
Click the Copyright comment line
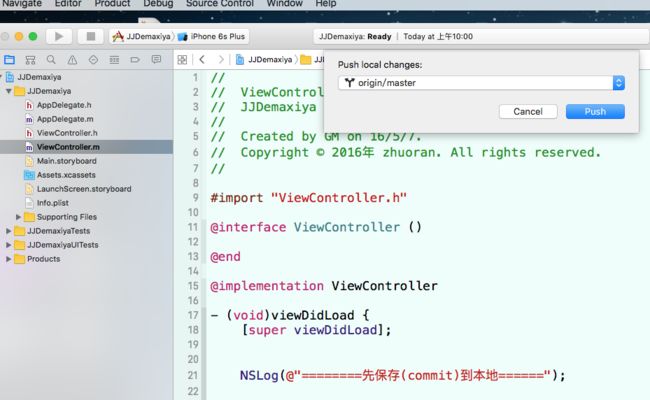(406, 153)
